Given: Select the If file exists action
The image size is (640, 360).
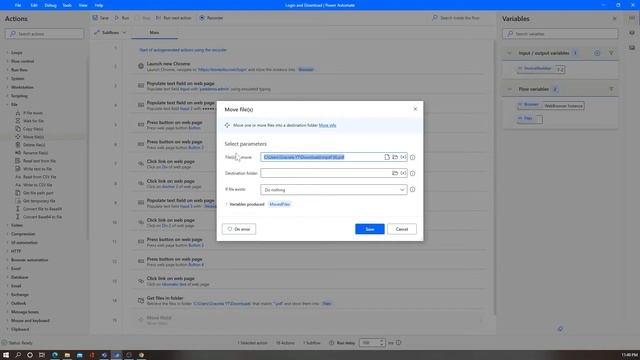Looking at the screenshot, I should coord(33,113).
